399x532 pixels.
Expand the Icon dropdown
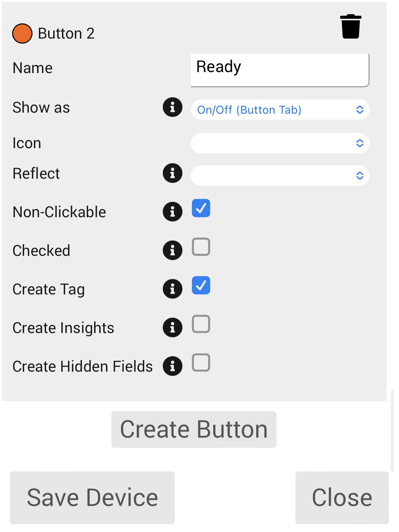280,143
